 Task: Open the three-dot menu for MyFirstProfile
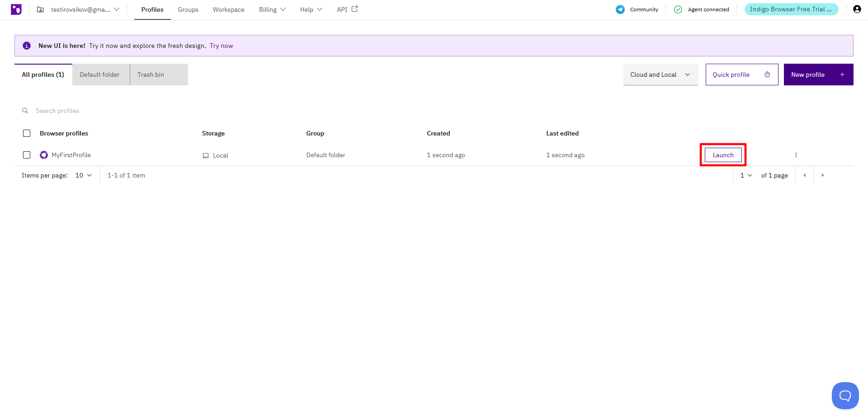coord(796,155)
